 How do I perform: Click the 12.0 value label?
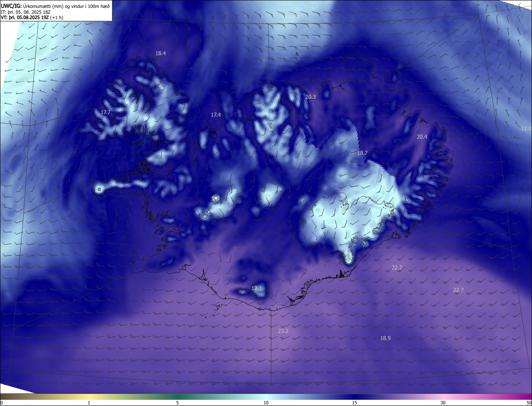click(x=526, y=128)
